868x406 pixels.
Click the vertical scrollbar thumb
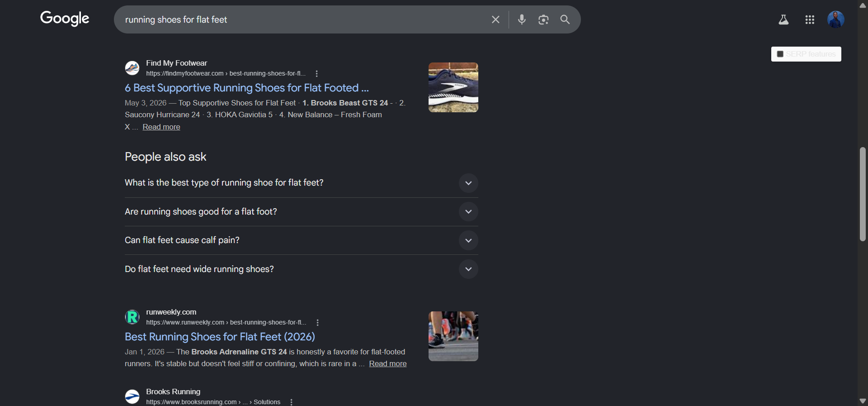click(863, 194)
